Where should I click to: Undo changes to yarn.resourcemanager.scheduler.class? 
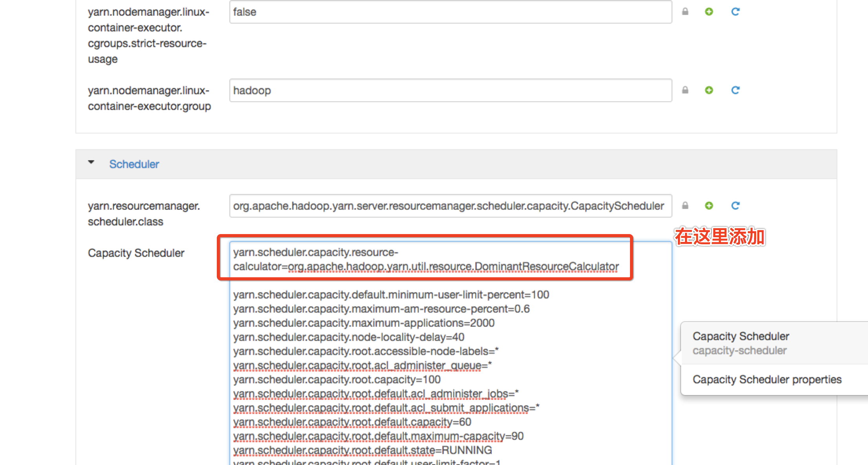pyautogui.click(x=734, y=205)
